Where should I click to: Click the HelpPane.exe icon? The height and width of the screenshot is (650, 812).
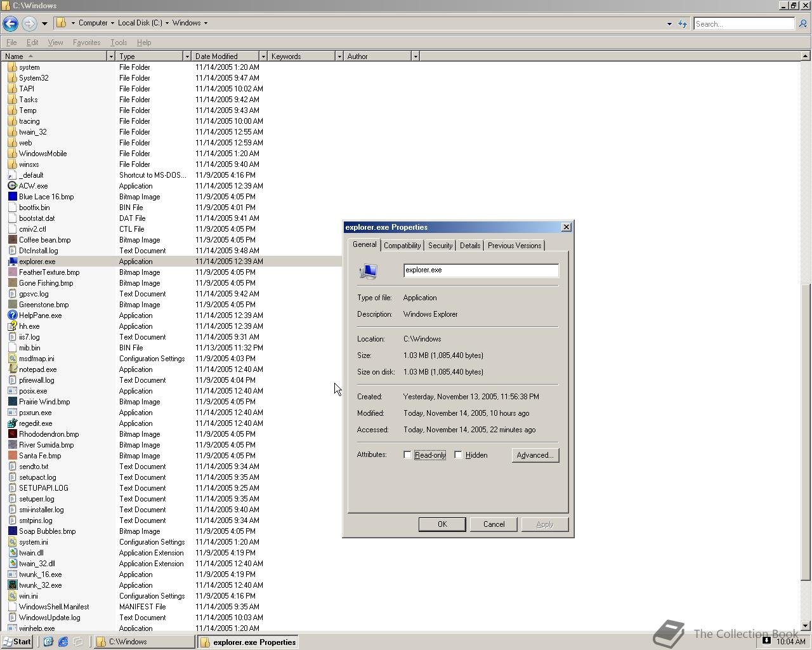[x=12, y=315]
